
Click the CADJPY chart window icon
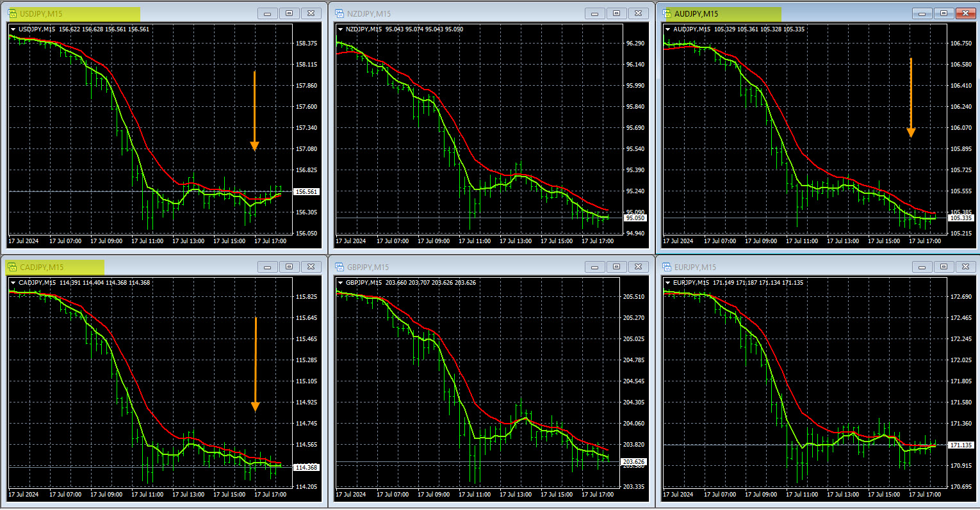click(x=13, y=267)
